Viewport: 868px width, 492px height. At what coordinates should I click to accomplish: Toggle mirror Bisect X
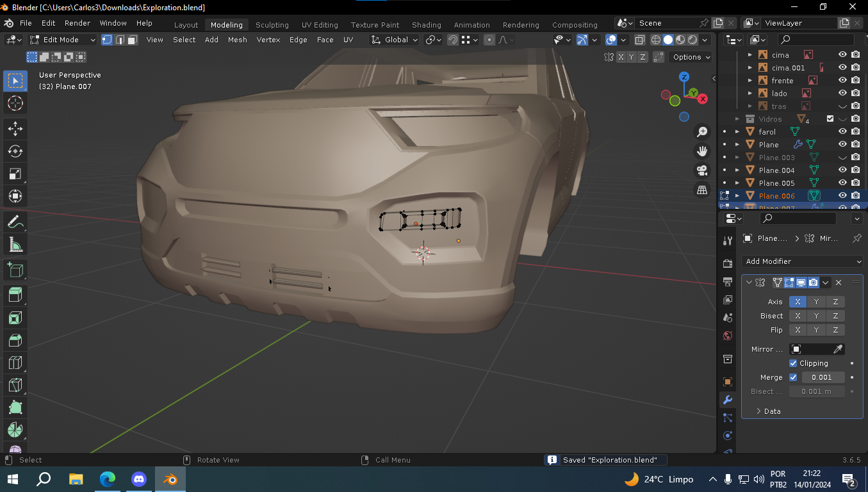pos(798,316)
